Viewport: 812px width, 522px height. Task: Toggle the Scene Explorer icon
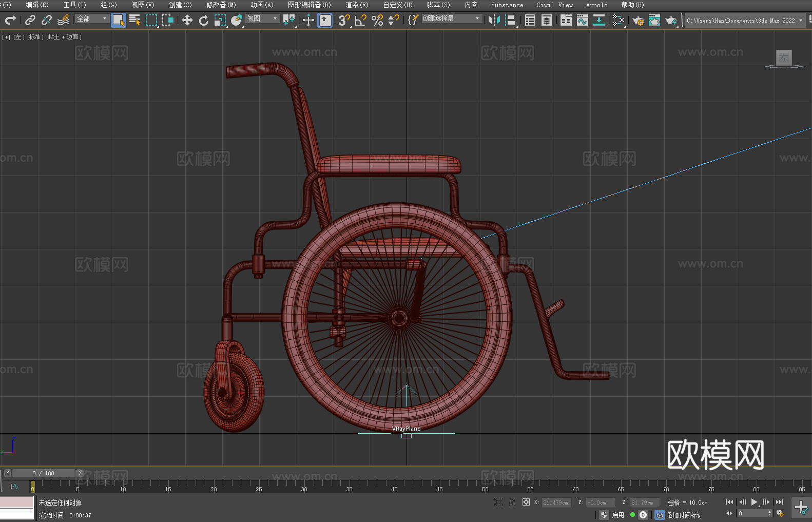click(x=530, y=20)
